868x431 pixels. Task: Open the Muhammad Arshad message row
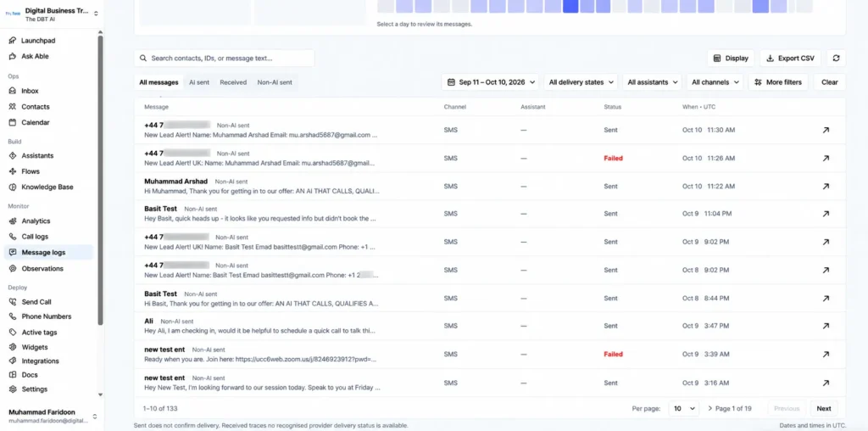(x=490, y=187)
